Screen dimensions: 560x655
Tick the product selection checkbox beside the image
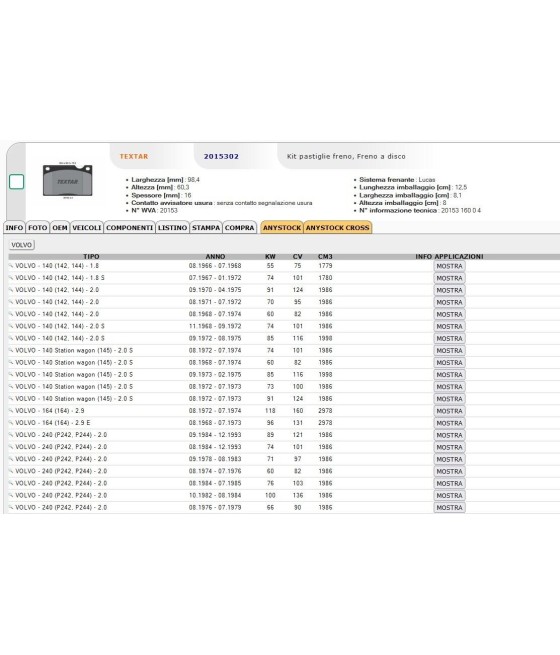[x=16, y=182]
